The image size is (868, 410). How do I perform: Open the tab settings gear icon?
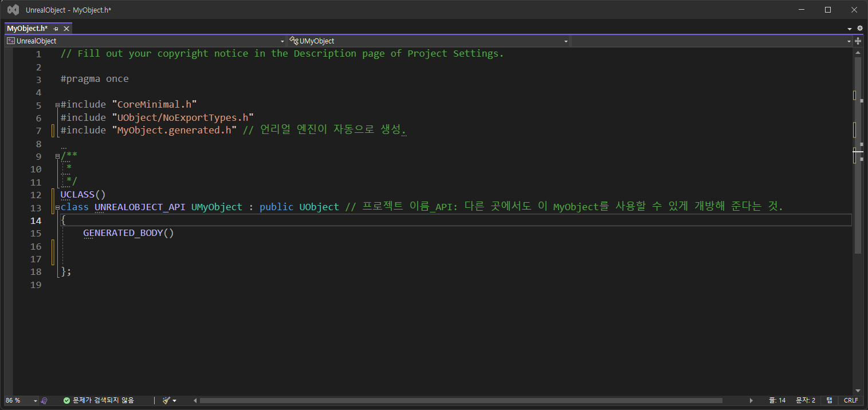(x=859, y=28)
